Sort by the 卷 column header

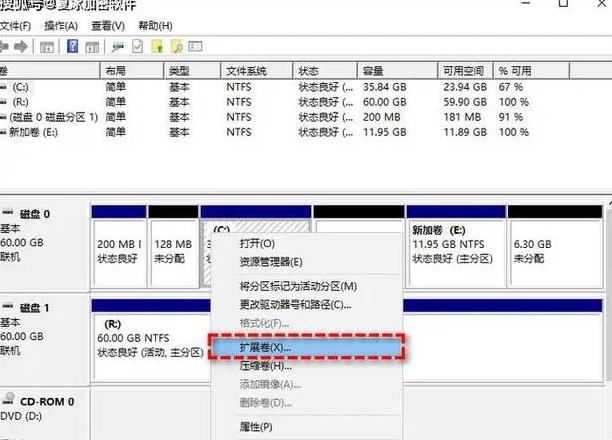point(50,71)
